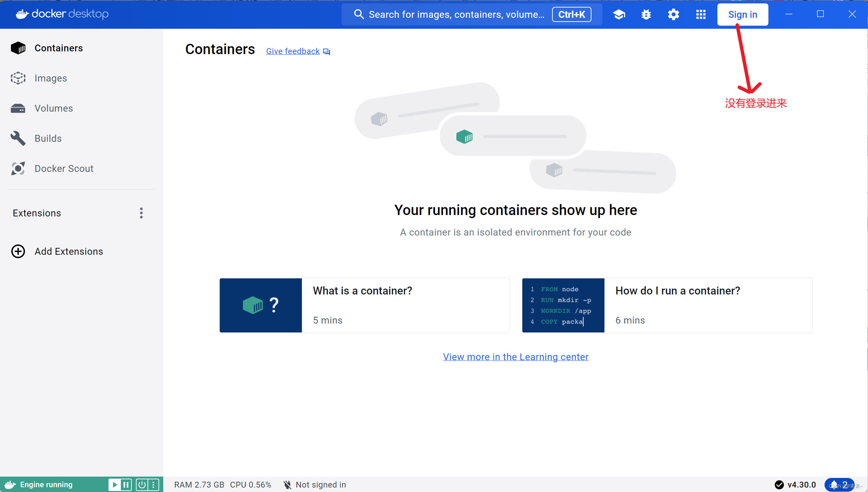868x492 pixels.
Task: Click the Sign in button
Action: click(742, 14)
